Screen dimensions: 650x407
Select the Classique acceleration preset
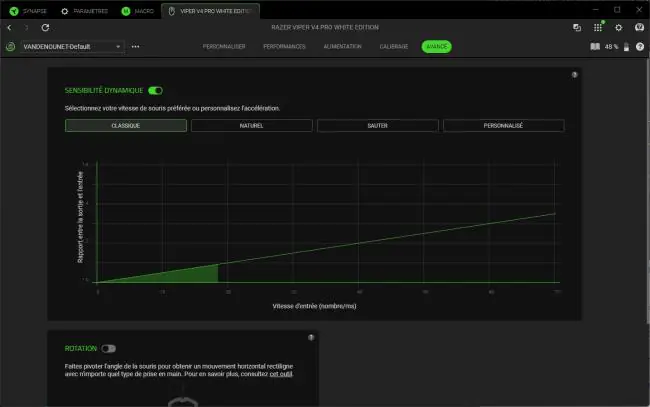tap(126, 126)
